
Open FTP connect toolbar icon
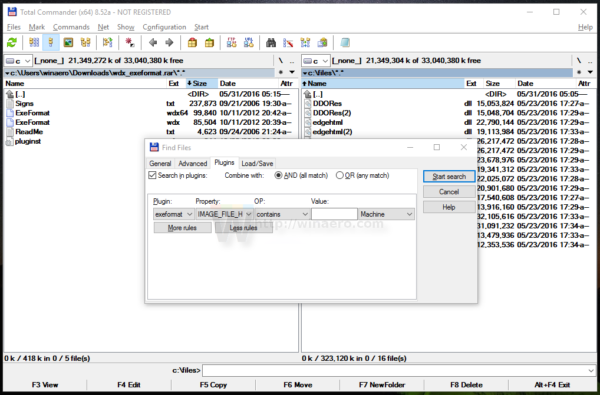(232, 42)
